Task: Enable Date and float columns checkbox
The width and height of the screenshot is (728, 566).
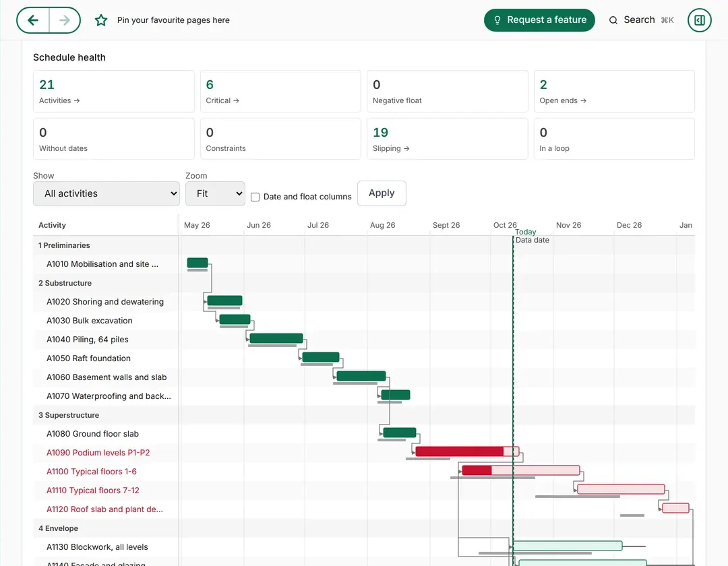Action: coord(255,197)
